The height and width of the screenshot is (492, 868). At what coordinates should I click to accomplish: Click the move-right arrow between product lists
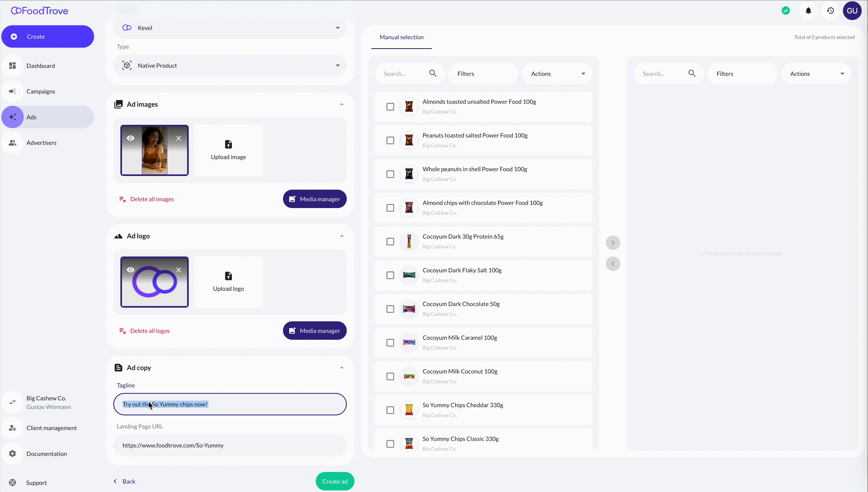(x=613, y=243)
